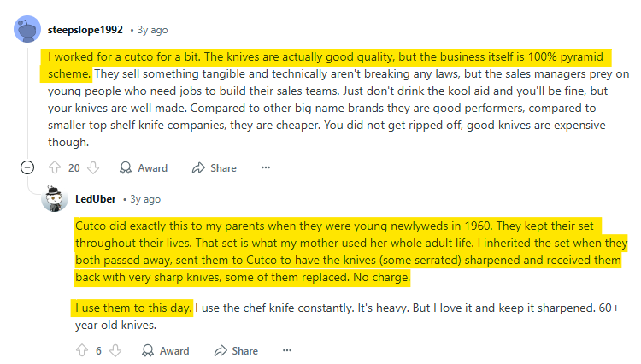Open LedUber's user profile

pyautogui.click(x=96, y=198)
